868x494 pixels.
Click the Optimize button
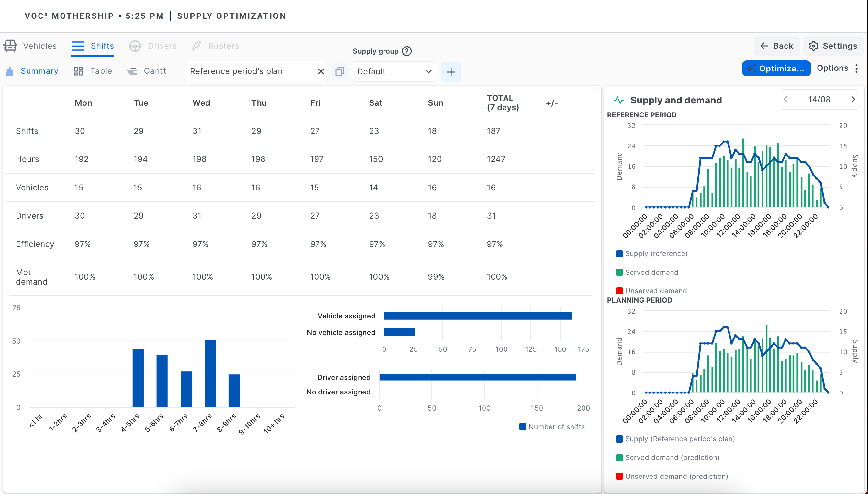pos(776,69)
